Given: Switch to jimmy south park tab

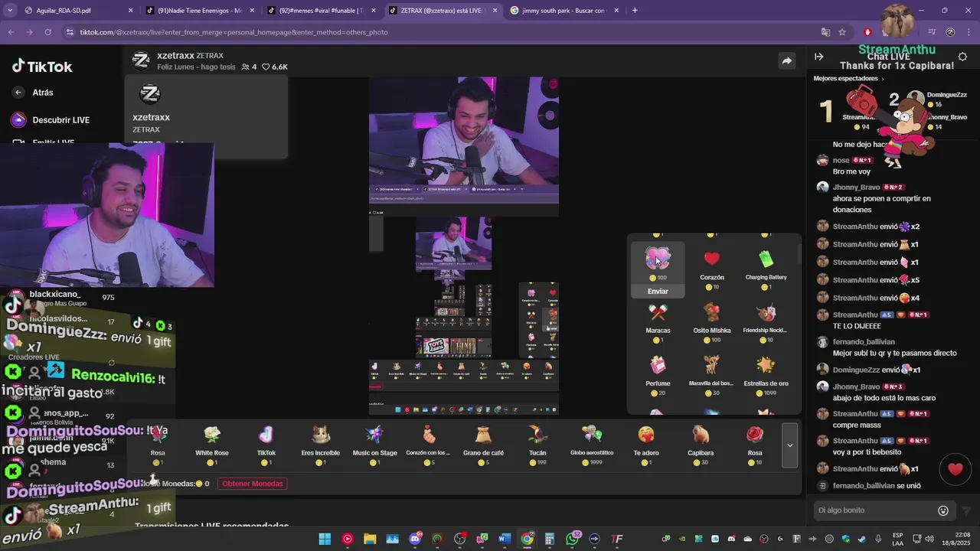Looking at the screenshot, I should click(x=564, y=11).
